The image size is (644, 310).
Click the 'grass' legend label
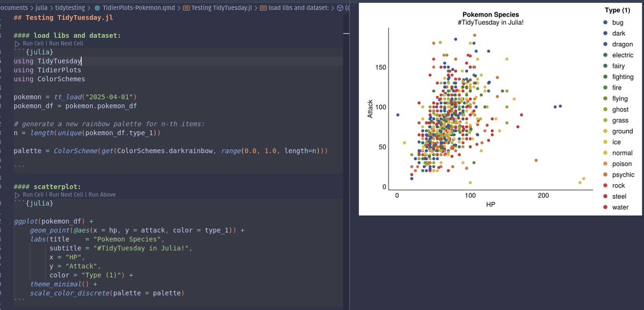[620, 120]
